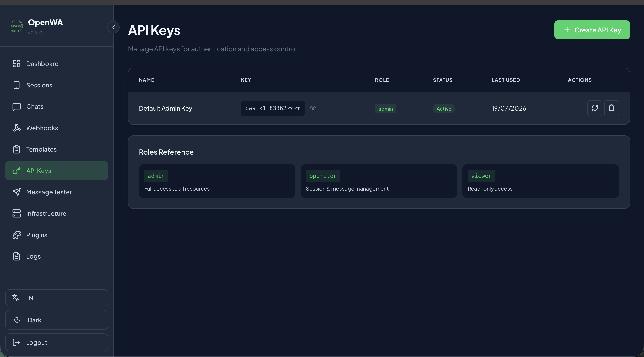Click the LAST USED column header

[506, 80]
